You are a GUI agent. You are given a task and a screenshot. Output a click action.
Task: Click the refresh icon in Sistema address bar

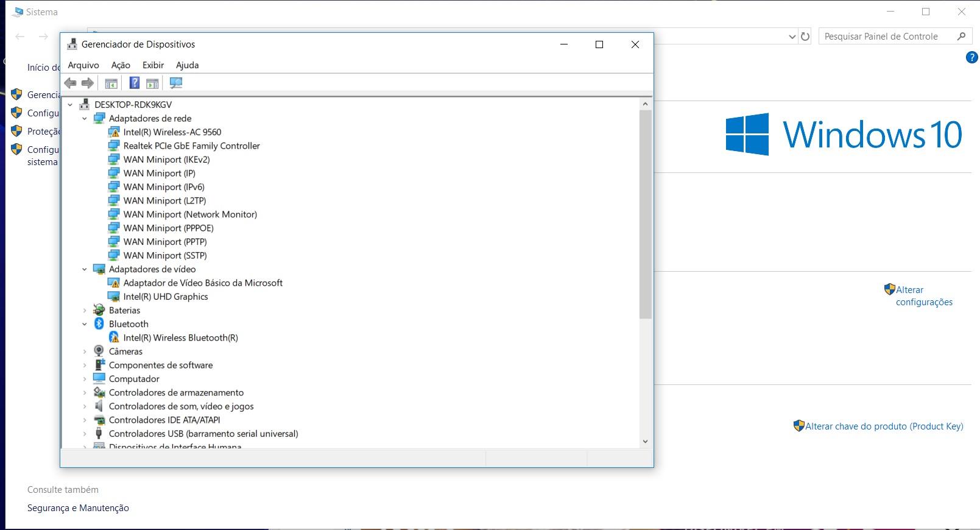coord(805,37)
